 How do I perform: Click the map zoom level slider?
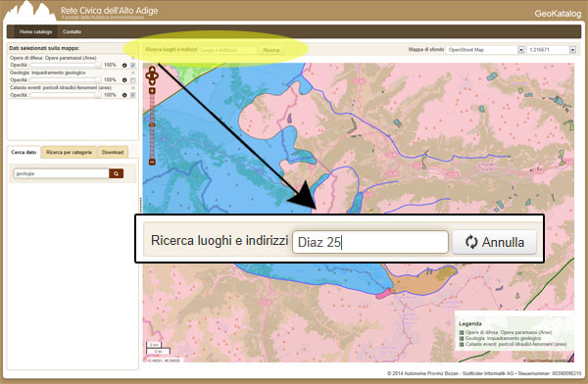[x=152, y=126]
